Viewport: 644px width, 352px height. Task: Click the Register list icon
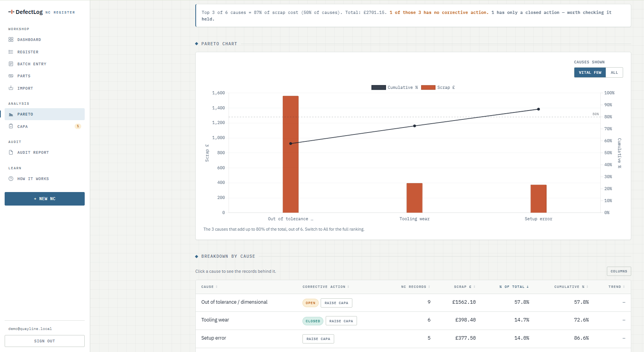[x=11, y=52]
